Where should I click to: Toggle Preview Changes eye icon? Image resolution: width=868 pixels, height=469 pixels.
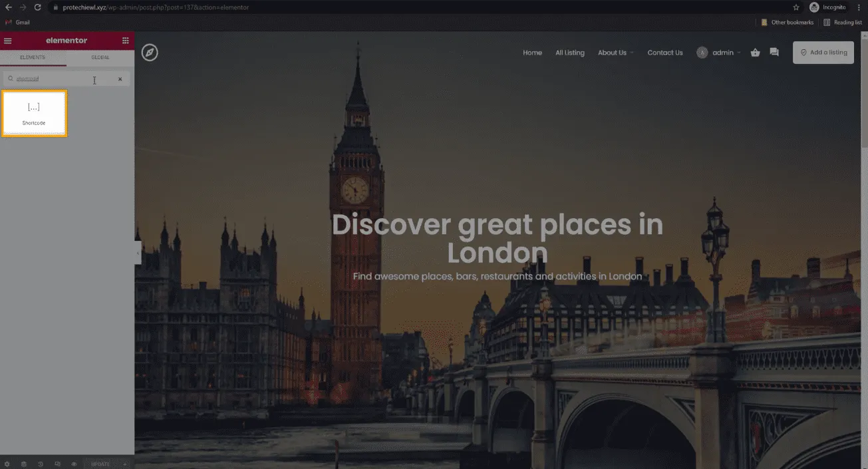click(x=74, y=464)
